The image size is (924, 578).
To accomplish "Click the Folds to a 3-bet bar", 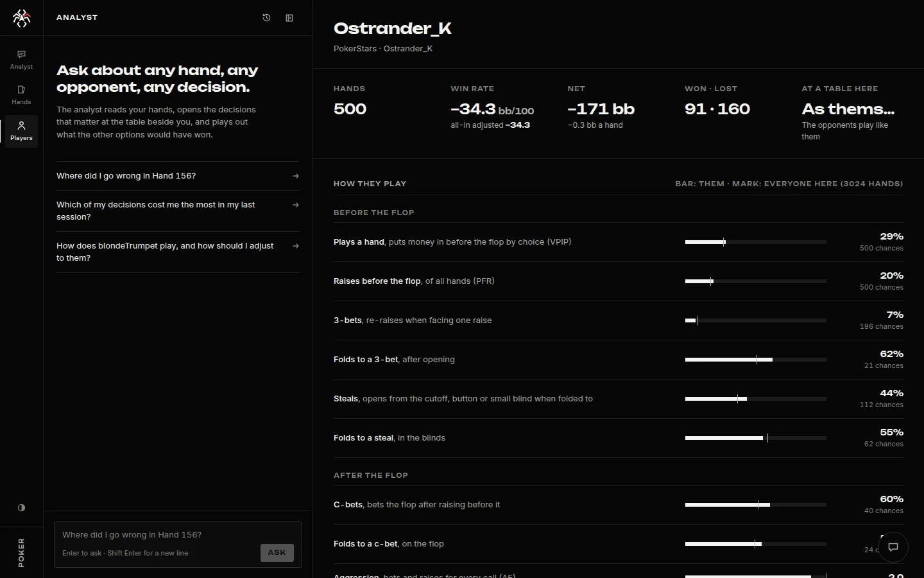I will click(756, 360).
